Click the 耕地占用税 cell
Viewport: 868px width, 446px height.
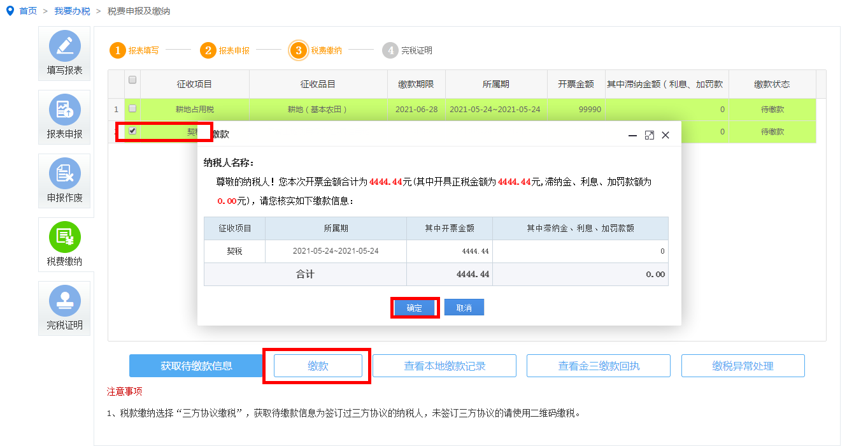coord(194,110)
